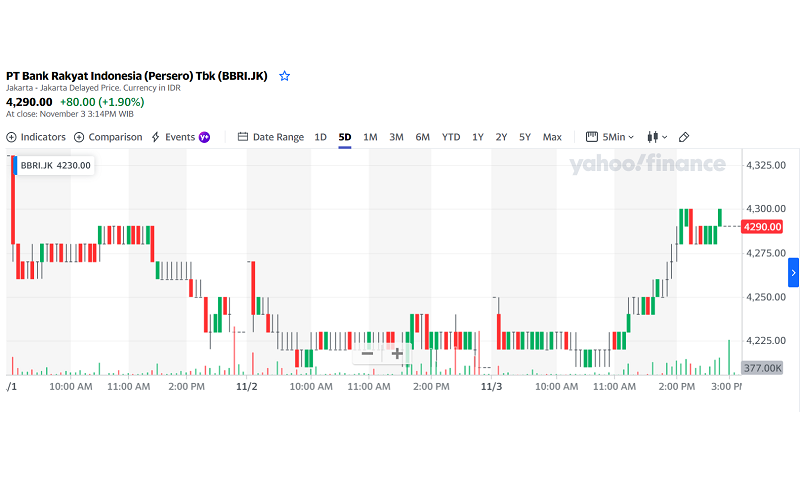Open the candlestick chart type dropdown
Image resolution: width=800 pixels, height=480 pixels.
tap(657, 137)
